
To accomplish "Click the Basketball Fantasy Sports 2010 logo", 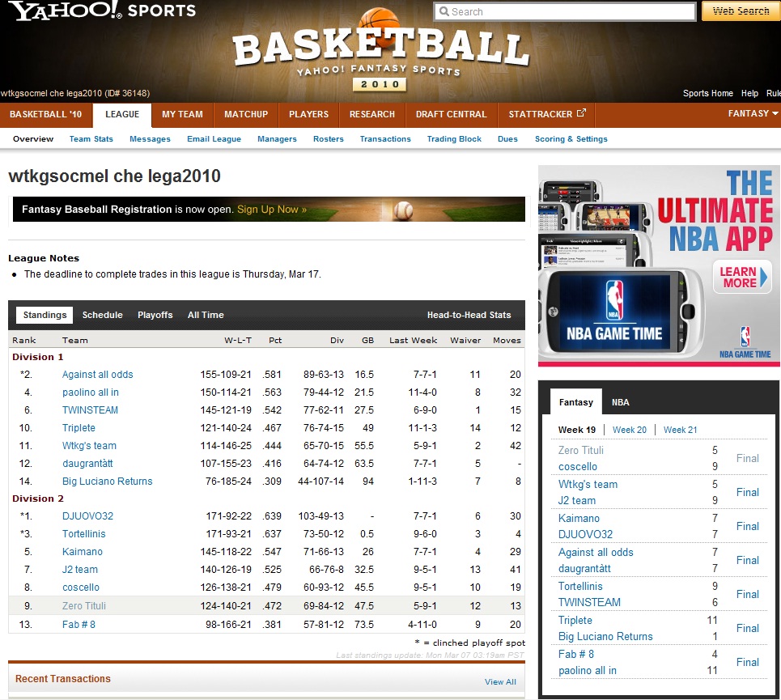I will pos(380,53).
